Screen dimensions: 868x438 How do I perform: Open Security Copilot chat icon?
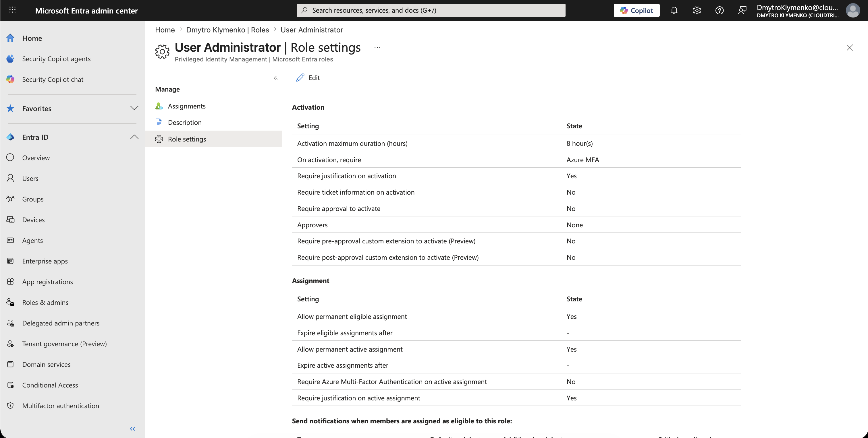[x=10, y=79]
